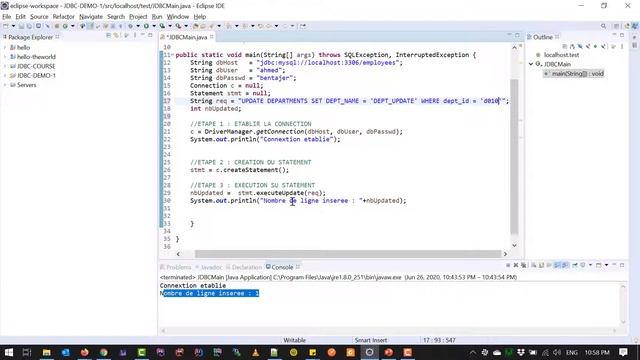This screenshot has width=640, height=360.
Task: Click the ENG language indicator in system tray
Action: tap(571, 352)
